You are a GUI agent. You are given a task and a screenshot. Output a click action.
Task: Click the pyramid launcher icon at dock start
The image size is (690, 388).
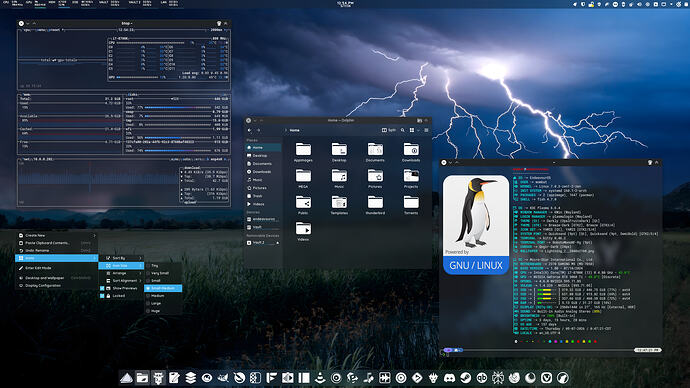click(126, 377)
